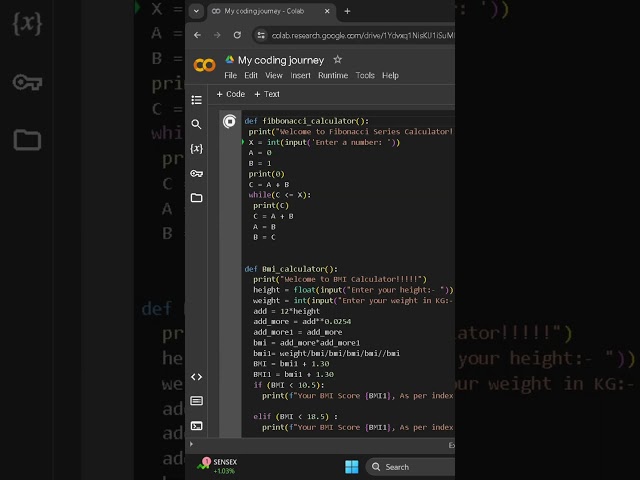The width and height of the screenshot is (640, 480).
Task: Click the 'elif (BMI < 18.5) :' code line
Action: point(296,417)
